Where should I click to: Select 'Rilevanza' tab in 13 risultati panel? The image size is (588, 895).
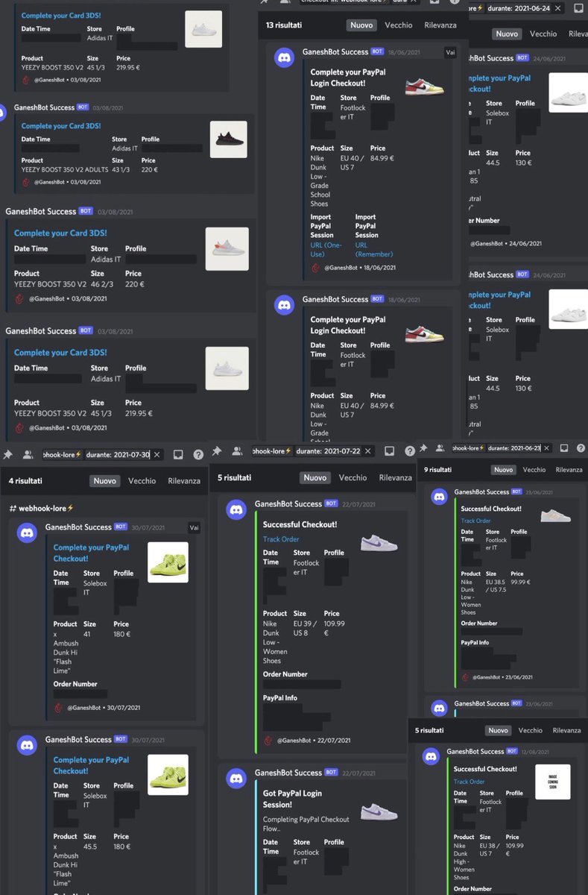[440, 25]
